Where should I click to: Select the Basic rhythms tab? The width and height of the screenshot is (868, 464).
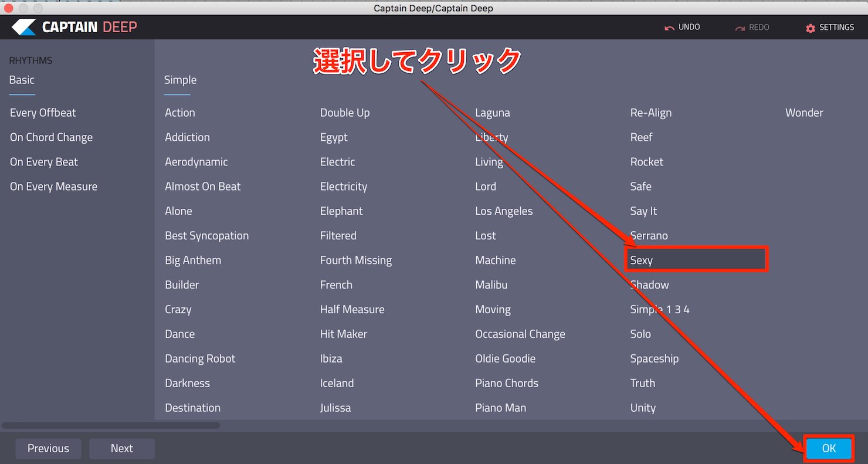click(22, 80)
